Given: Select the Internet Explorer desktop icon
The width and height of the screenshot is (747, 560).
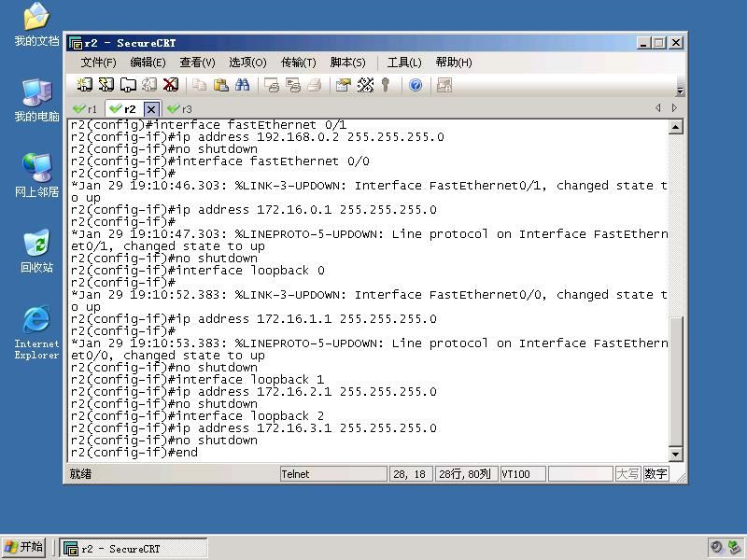Looking at the screenshot, I should 36,333.
